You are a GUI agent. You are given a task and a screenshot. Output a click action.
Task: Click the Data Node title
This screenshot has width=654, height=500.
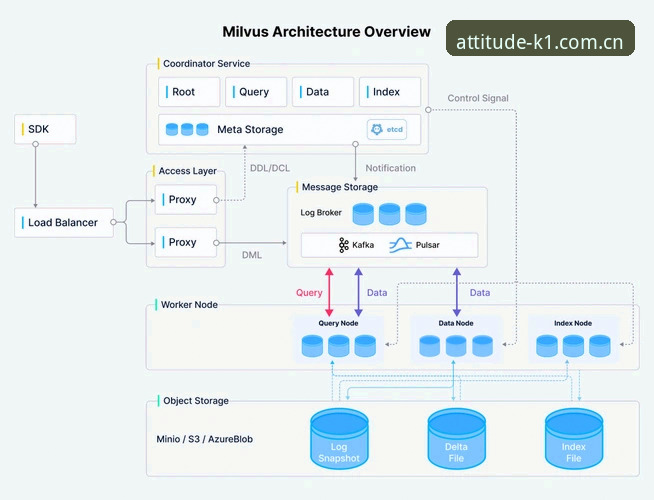456,323
